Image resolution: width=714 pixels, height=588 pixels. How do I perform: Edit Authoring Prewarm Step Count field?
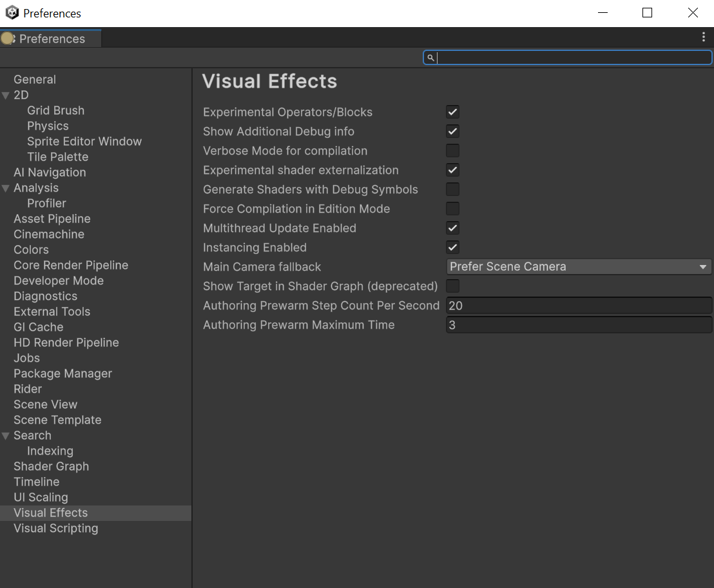[x=579, y=306]
